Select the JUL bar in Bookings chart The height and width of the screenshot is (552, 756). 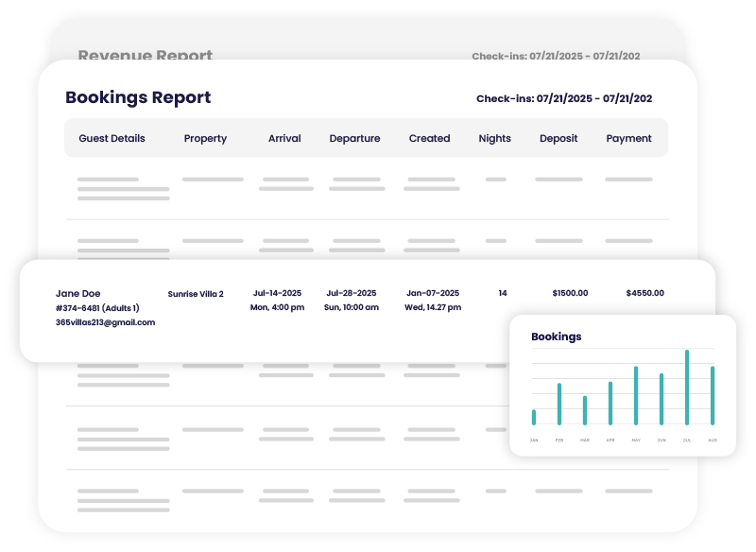pyautogui.click(x=687, y=388)
